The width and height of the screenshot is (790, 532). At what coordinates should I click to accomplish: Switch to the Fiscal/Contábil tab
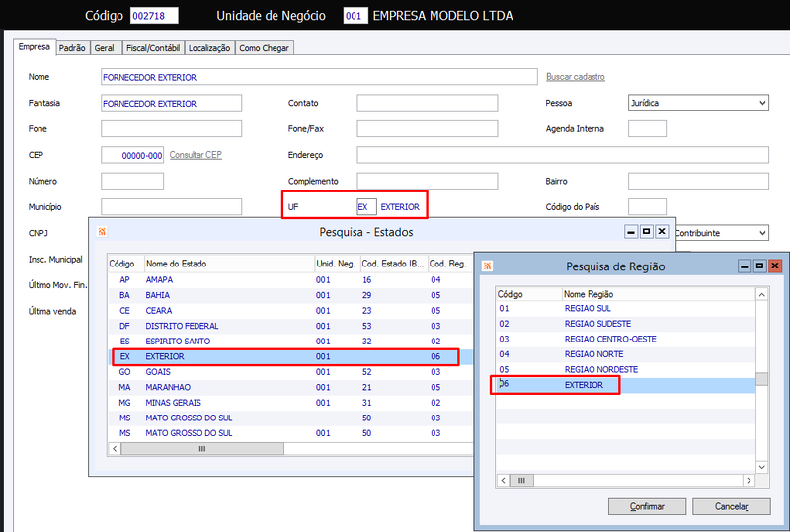(153, 48)
